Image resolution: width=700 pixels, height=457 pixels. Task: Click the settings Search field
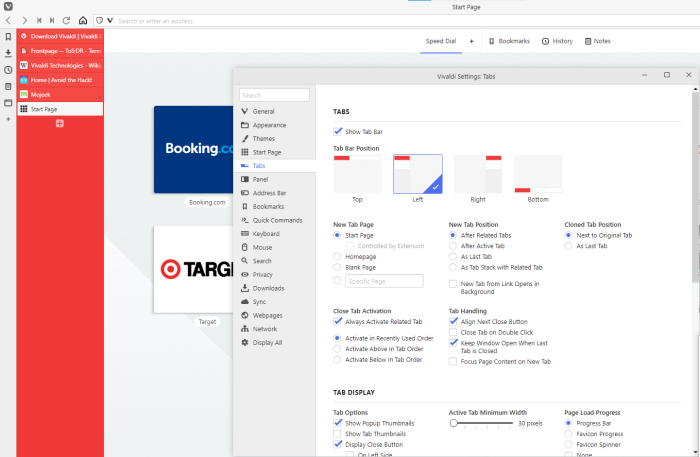(274, 95)
